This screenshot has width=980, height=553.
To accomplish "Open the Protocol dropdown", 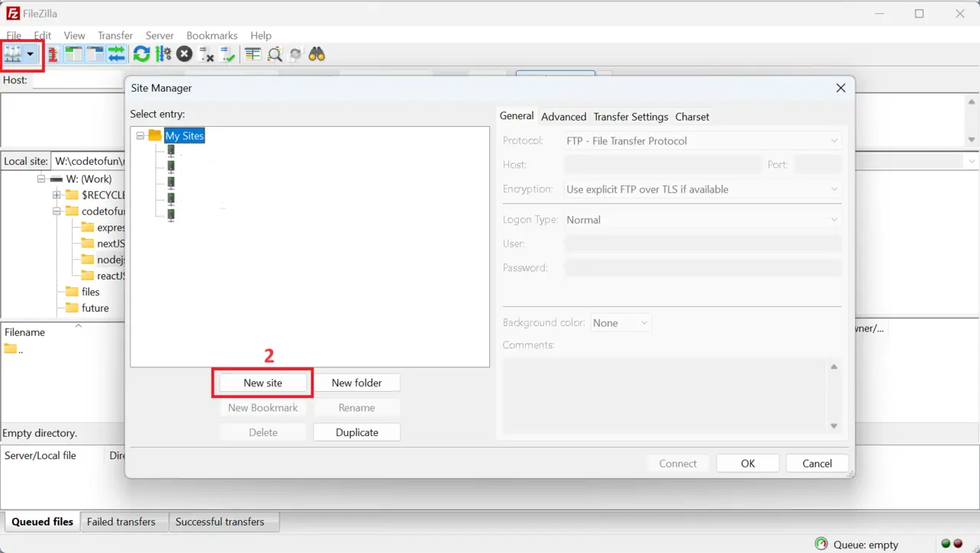I will (702, 141).
